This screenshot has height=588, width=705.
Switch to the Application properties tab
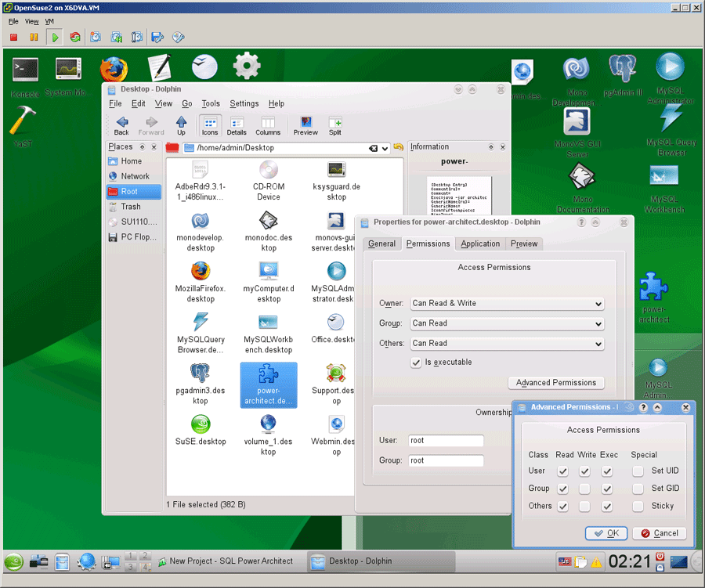480,243
